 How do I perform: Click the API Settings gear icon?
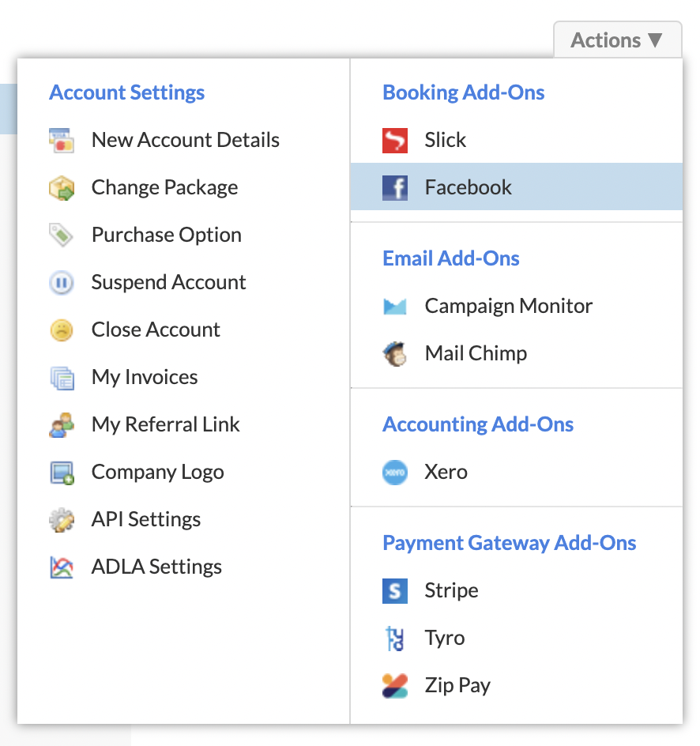point(62,520)
